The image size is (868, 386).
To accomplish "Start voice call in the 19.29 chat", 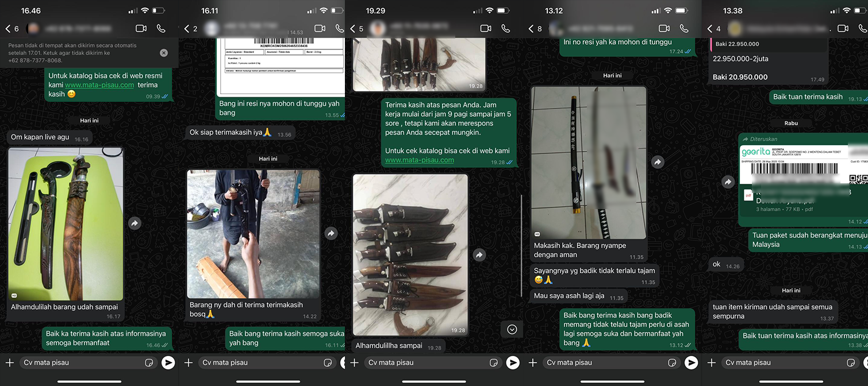I will click(x=506, y=28).
